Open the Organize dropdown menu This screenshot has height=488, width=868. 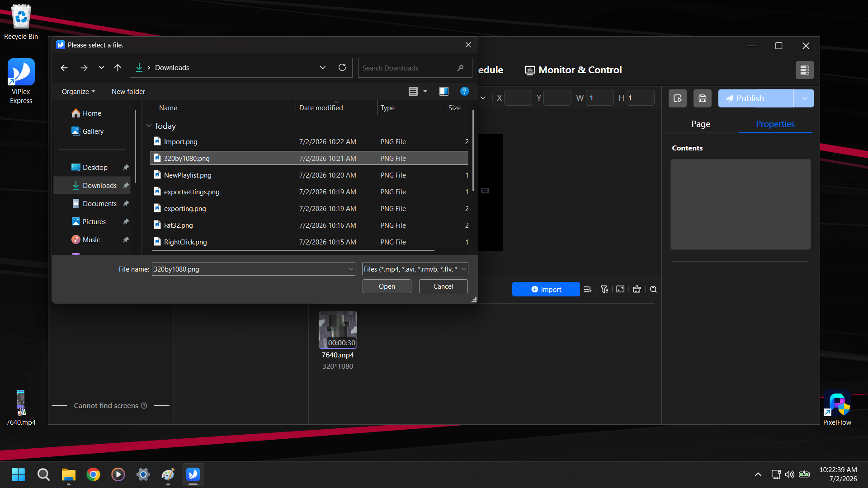(x=78, y=92)
